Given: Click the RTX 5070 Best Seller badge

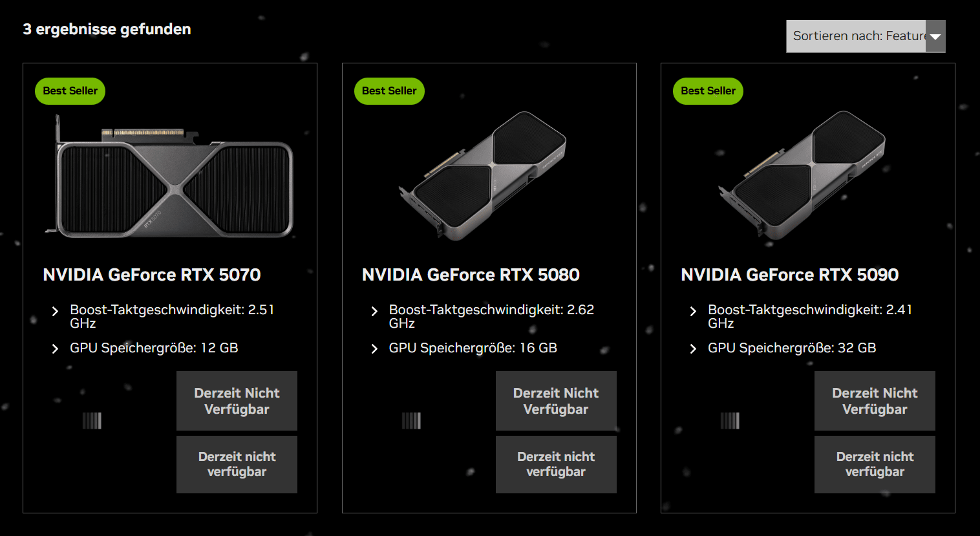Looking at the screenshot, I should (70, 91).
